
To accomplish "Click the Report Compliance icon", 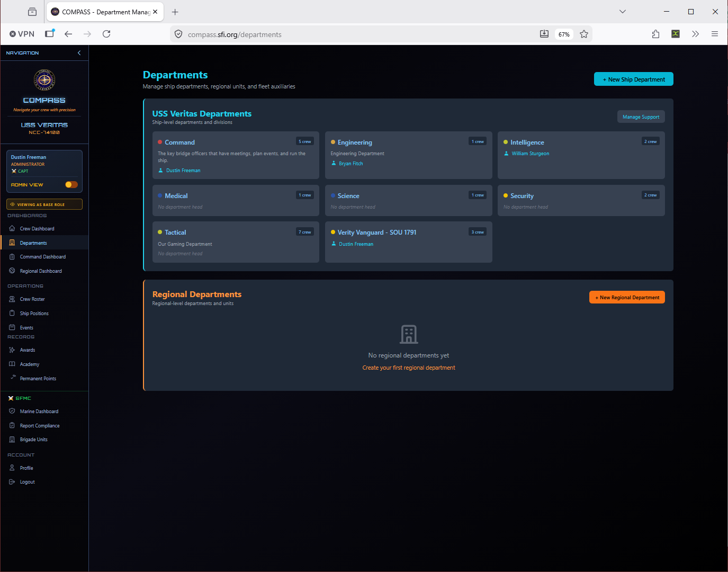I will 12,426.
